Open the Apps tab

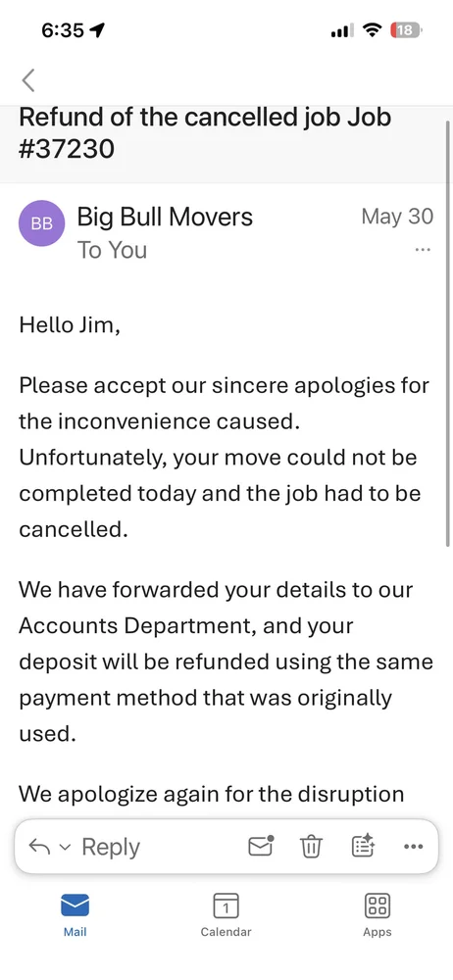(x=377, y=915)
